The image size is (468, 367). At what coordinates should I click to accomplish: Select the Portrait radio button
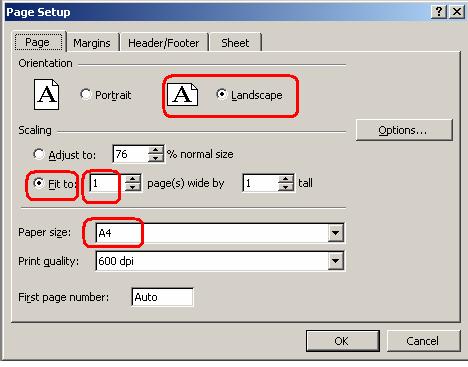tap(86, 94)
